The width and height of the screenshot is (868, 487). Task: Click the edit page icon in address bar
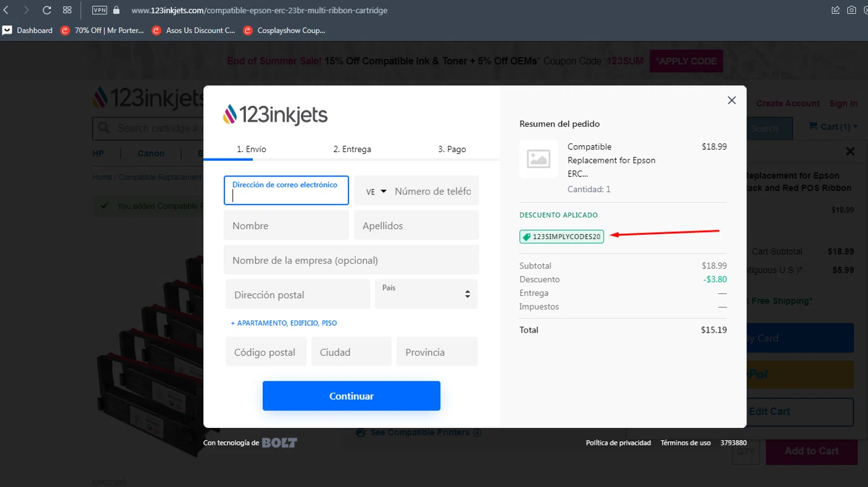[x=836, y=10]
